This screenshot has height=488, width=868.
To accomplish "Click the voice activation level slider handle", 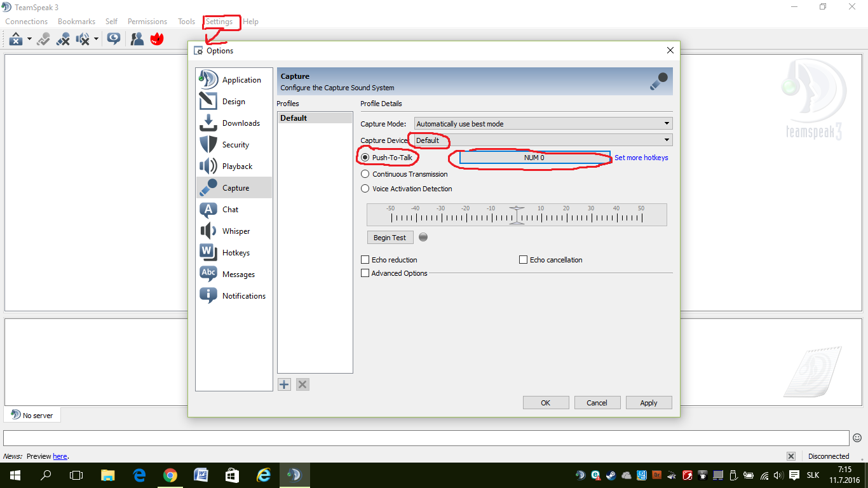I will click(x=517, y=215).
